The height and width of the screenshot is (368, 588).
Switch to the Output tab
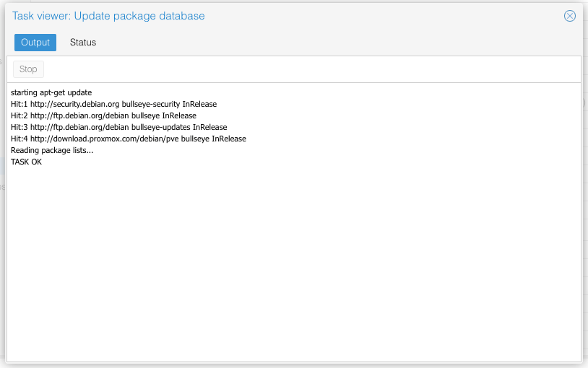tap(35, 43)
